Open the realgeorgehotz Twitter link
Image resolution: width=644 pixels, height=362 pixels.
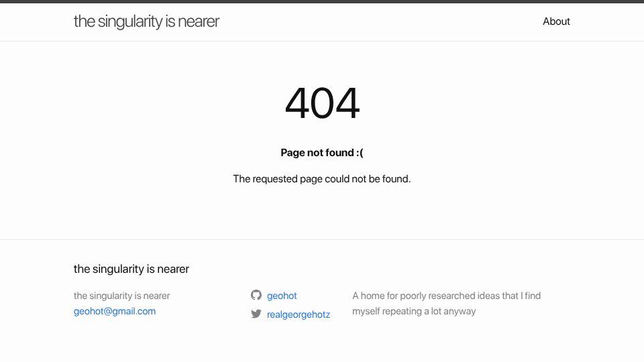[x=299, y=314]
